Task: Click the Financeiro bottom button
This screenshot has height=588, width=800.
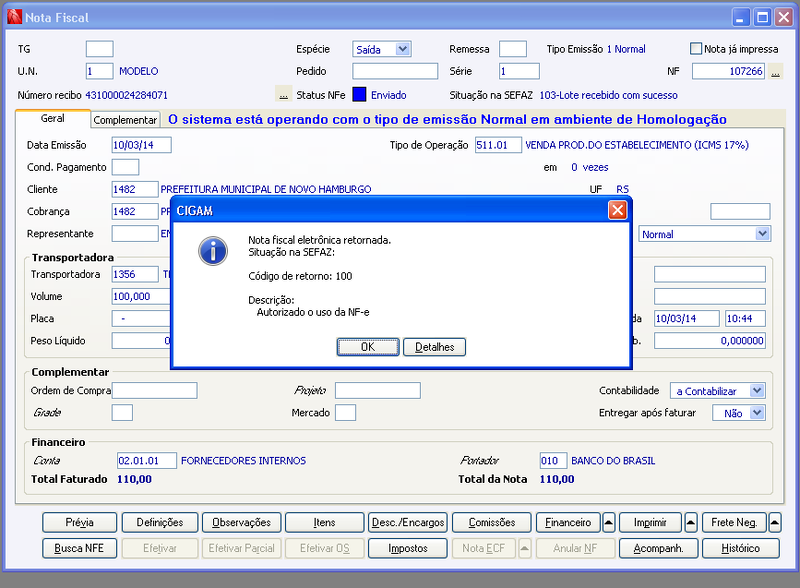Action: pyautogui.click(x=568, y=522)
